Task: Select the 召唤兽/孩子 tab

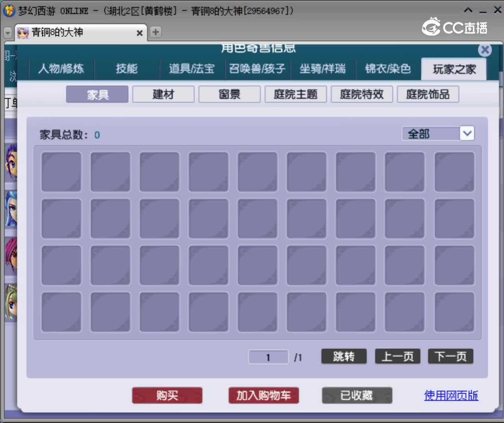Action: pos(257,69)
